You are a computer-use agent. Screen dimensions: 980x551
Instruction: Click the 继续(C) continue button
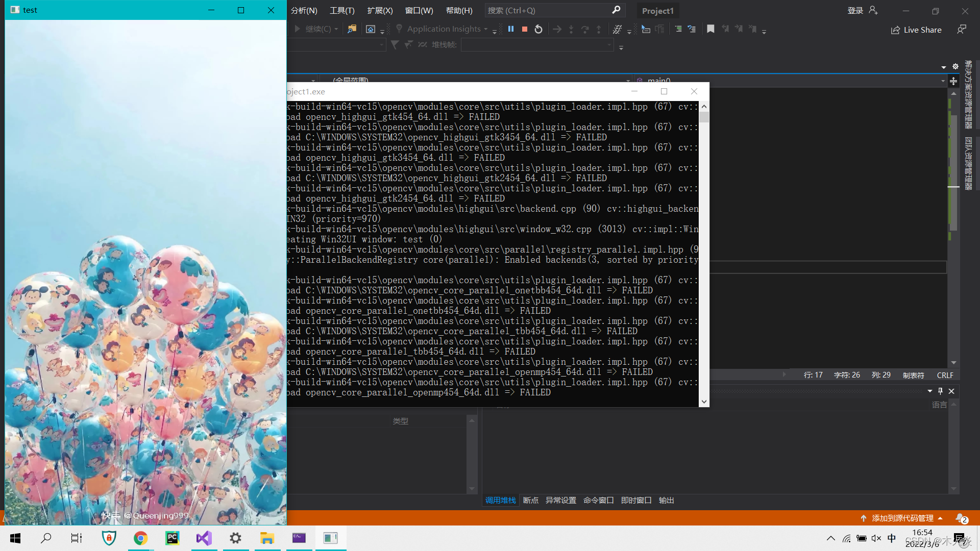(x=313, y=29)
